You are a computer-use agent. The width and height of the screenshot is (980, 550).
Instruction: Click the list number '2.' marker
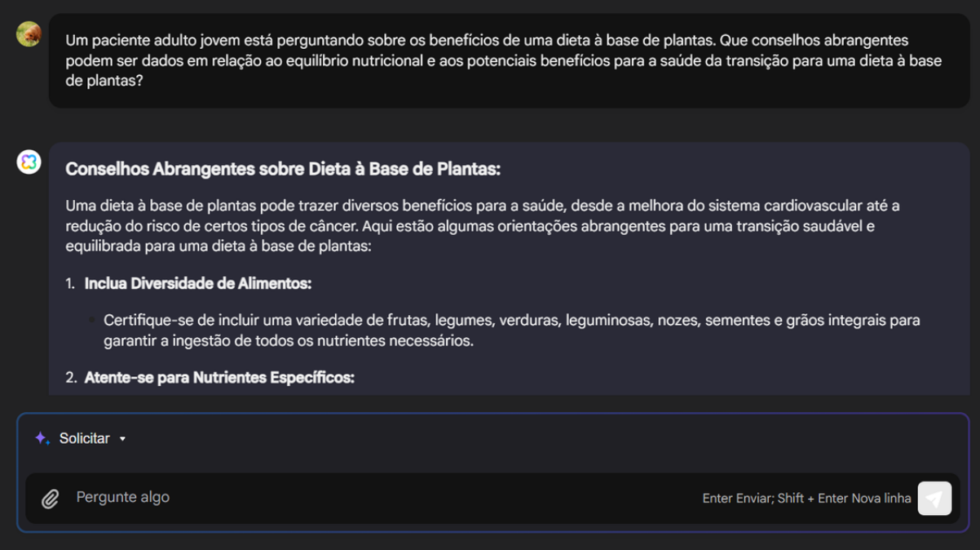tap(71, 378)
